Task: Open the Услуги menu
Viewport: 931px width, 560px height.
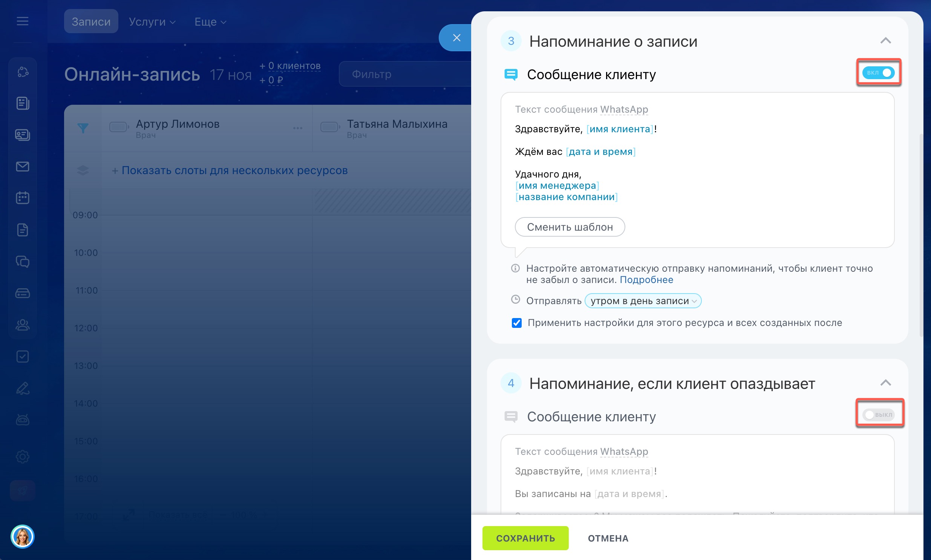Action: (152, 21)
